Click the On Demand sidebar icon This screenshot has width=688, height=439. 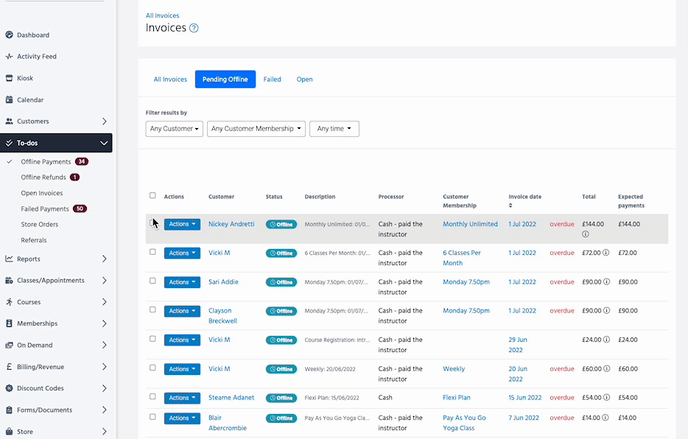click(x=9, y=345)
